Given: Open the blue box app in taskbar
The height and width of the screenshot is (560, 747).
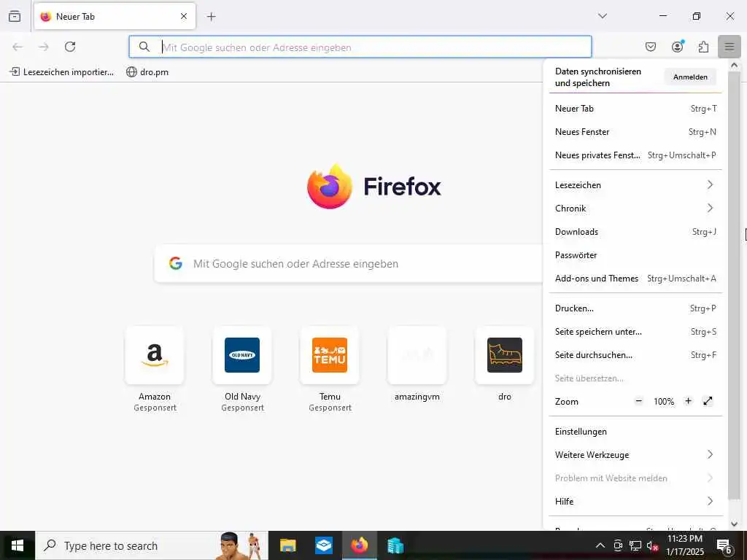Looking at the screenshot, I should point(323,545).
